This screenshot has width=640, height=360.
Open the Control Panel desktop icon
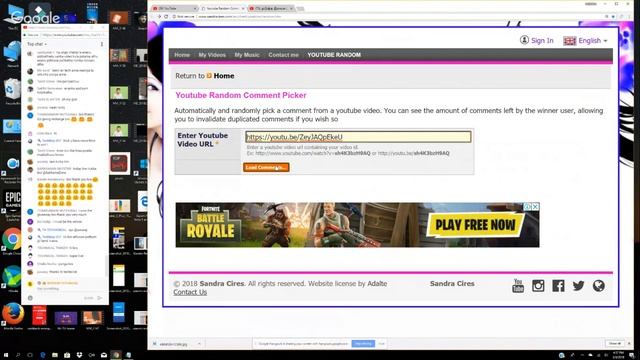11,129
